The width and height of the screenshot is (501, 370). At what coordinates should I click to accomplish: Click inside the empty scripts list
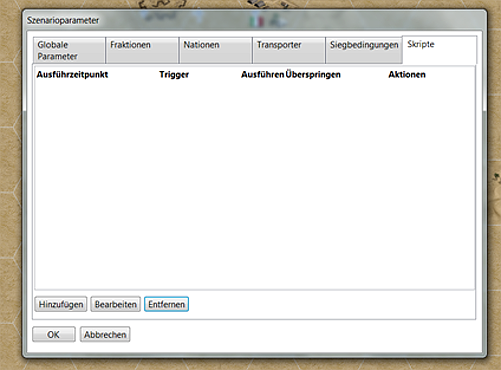[x=254, y=183]
